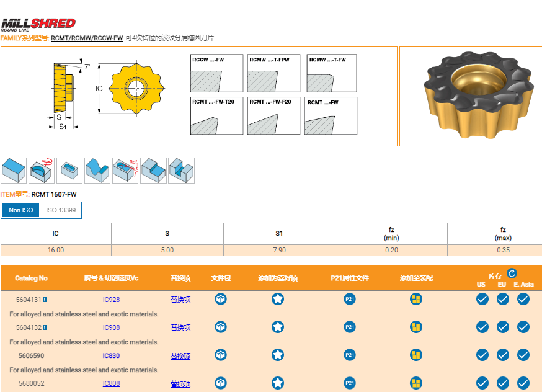Select the Non ISO option
The width and height of the screenshot is (542, 392).
click(x=21, y=210)
